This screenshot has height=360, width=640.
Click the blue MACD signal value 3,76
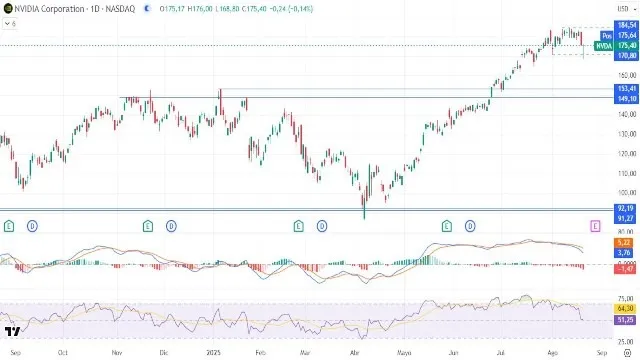[625, 253]
